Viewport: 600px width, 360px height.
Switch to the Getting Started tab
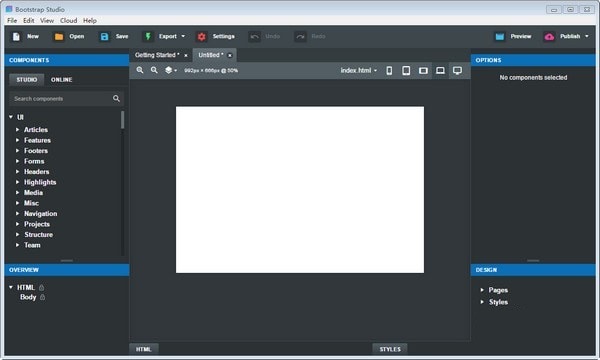click(157, 55)
